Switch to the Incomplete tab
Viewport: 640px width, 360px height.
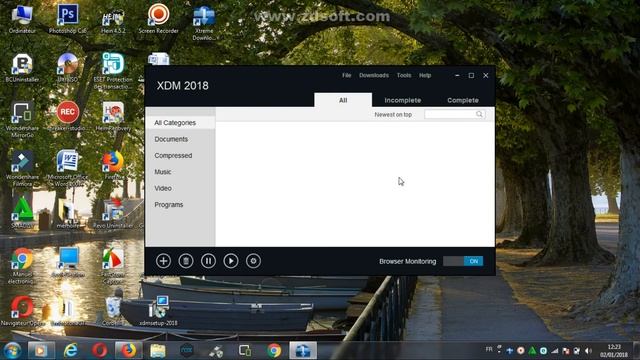402,100
